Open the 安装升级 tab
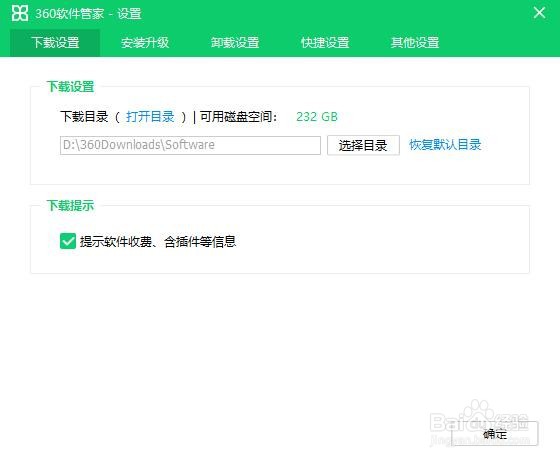 (x=145, y=42)
